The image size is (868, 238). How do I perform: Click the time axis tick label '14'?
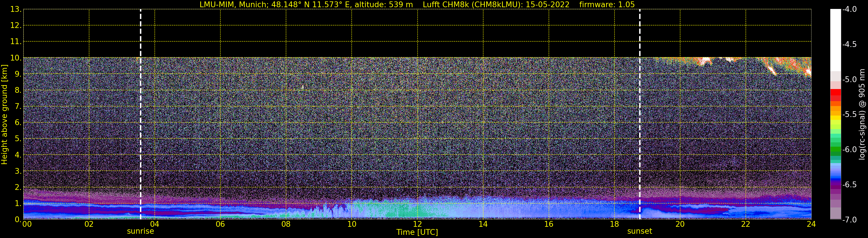click(x=483, y=224)
